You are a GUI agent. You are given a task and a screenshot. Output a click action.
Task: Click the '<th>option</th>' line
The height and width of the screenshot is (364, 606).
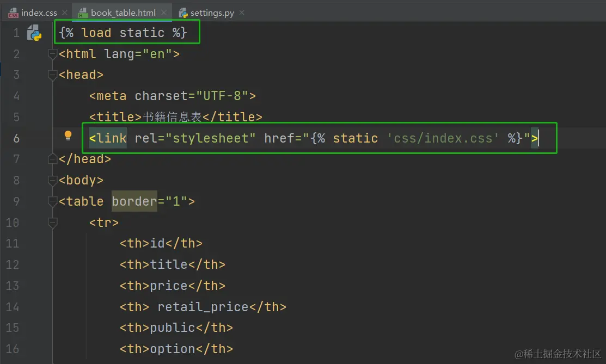point(176,349)
